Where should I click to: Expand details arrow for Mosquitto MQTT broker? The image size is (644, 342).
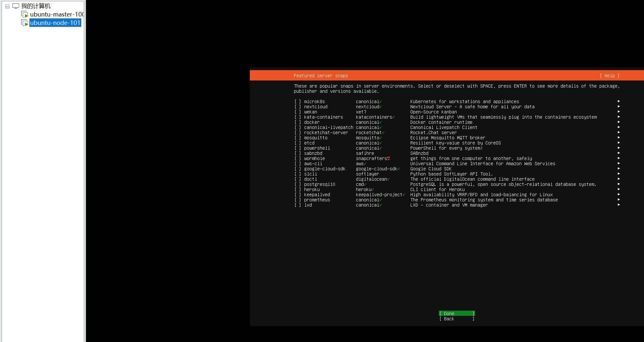(x=619, y=137)
